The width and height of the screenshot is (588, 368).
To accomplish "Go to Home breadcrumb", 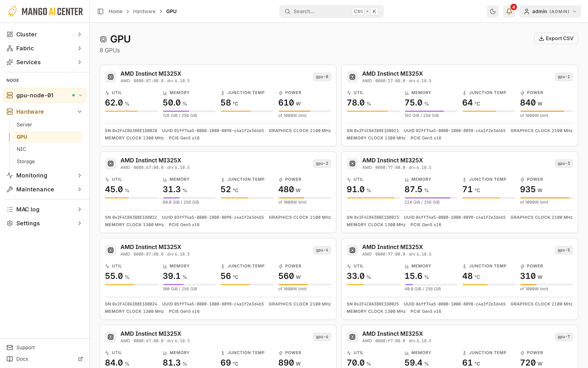I will [115, 11].
